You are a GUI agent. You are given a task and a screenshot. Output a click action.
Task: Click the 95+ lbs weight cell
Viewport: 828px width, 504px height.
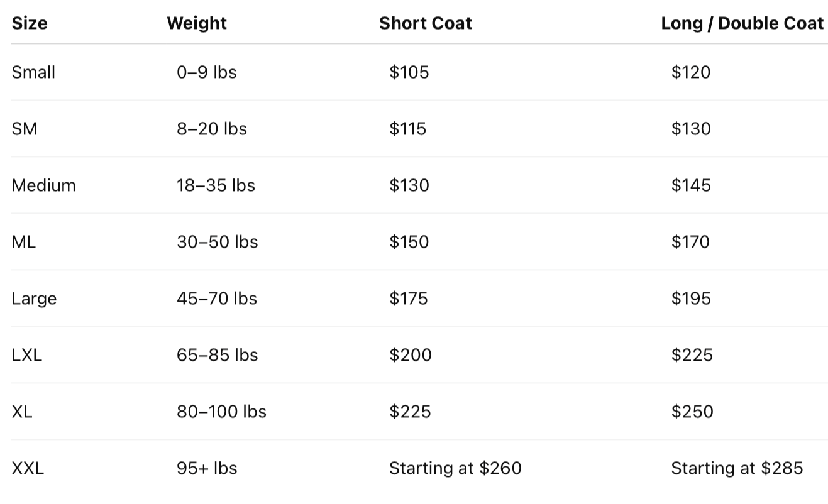207,468
